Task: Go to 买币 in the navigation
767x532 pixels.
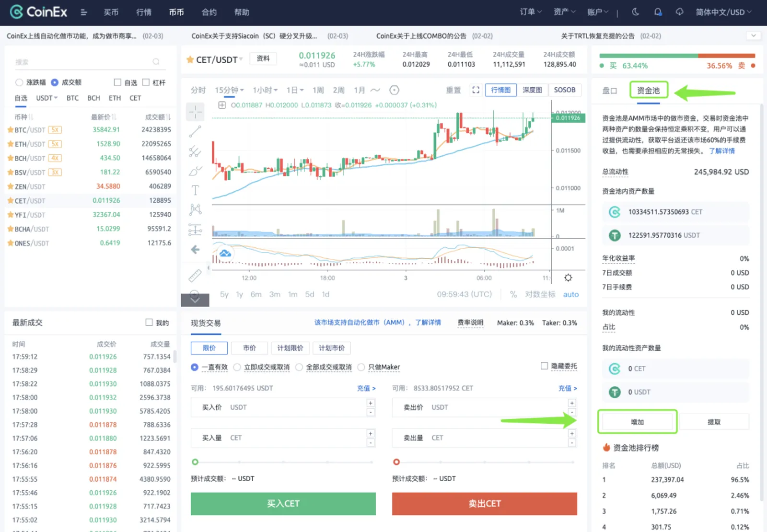Action: 111,12
